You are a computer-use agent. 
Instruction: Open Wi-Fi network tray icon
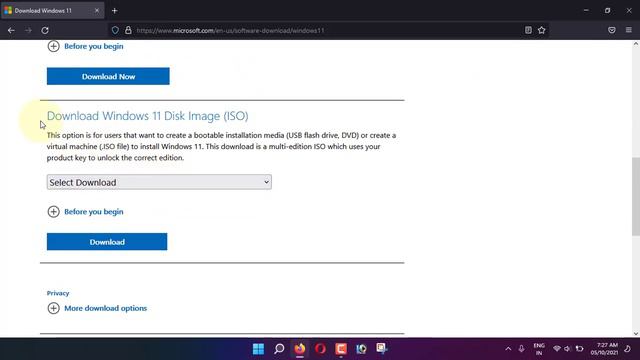pos(557,349)
